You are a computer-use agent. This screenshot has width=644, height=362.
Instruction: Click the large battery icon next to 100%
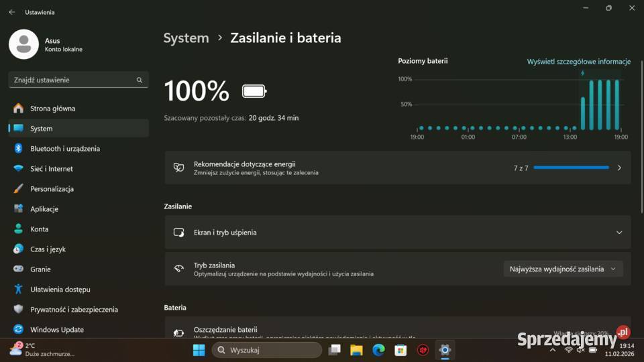pyautogui.click(x=254, y=91)
